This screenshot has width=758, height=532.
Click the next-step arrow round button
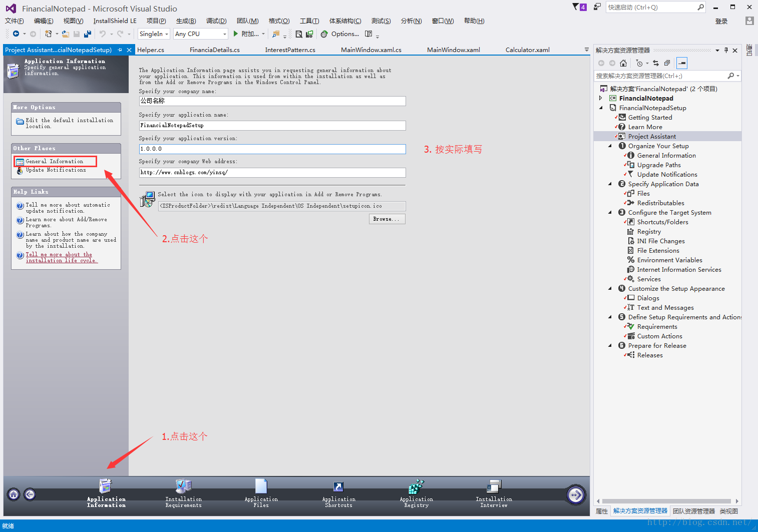(x=576, y=495)
